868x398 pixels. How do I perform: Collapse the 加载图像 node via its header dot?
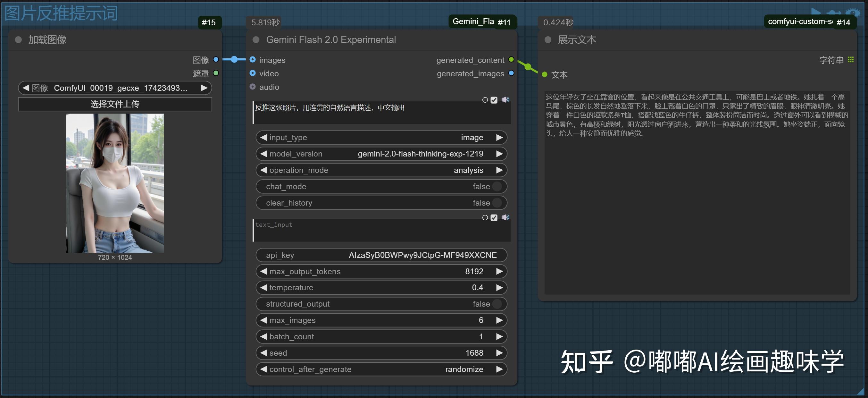pyautogui.click(x=18, y=40)
